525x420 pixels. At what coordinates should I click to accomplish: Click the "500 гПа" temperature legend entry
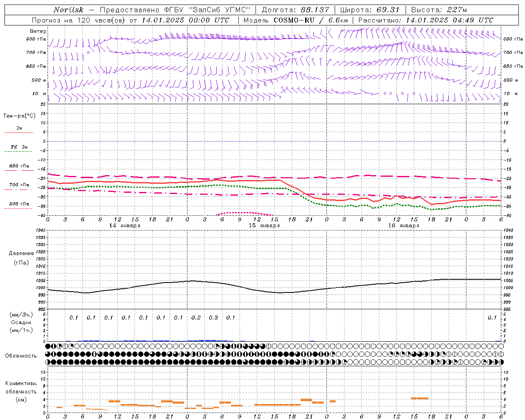point(19,204)
